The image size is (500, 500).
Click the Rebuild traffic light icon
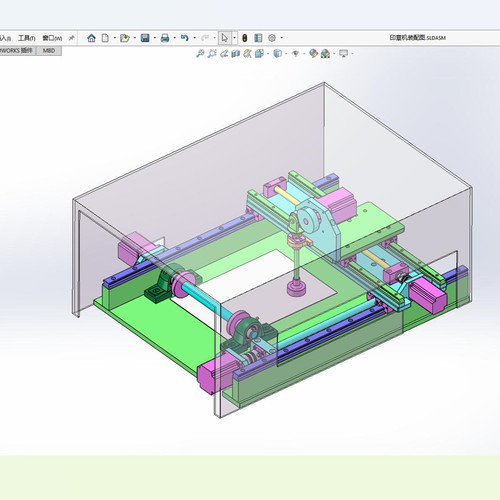[245, 38]
